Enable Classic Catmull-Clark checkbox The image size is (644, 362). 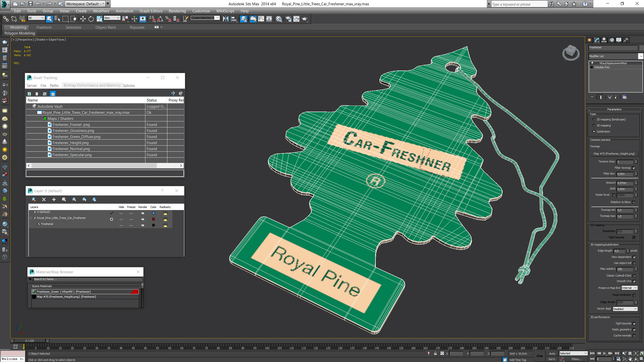[x=634, y=276]
